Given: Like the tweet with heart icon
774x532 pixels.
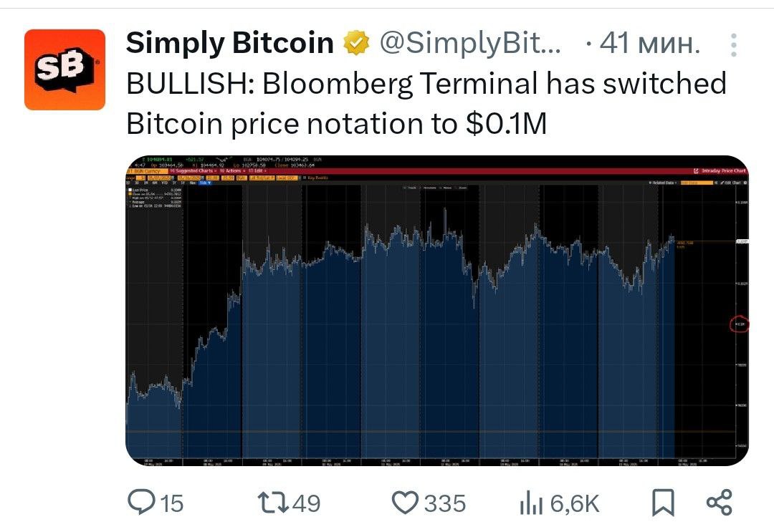Looking at the screenshot, I should tap(405, 503).
